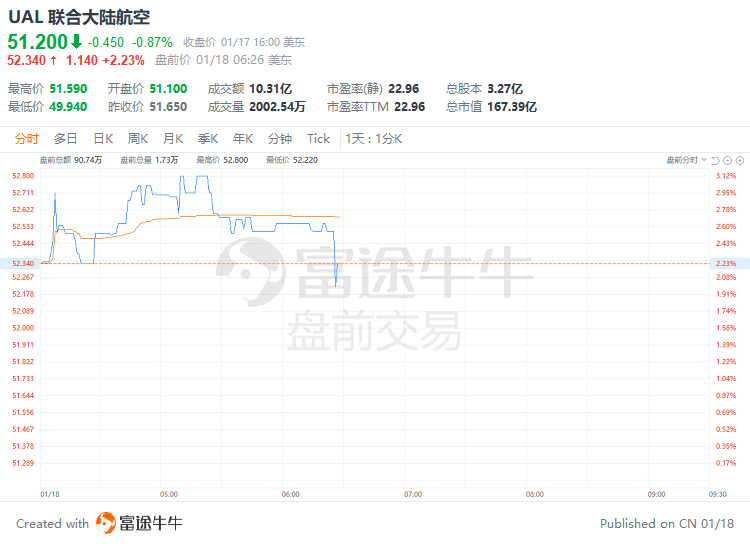This screenshot has height=544, width=750.
Task: Click the 3.12% percent axis label
Action: pyautogui.click(x=726, y=176)
